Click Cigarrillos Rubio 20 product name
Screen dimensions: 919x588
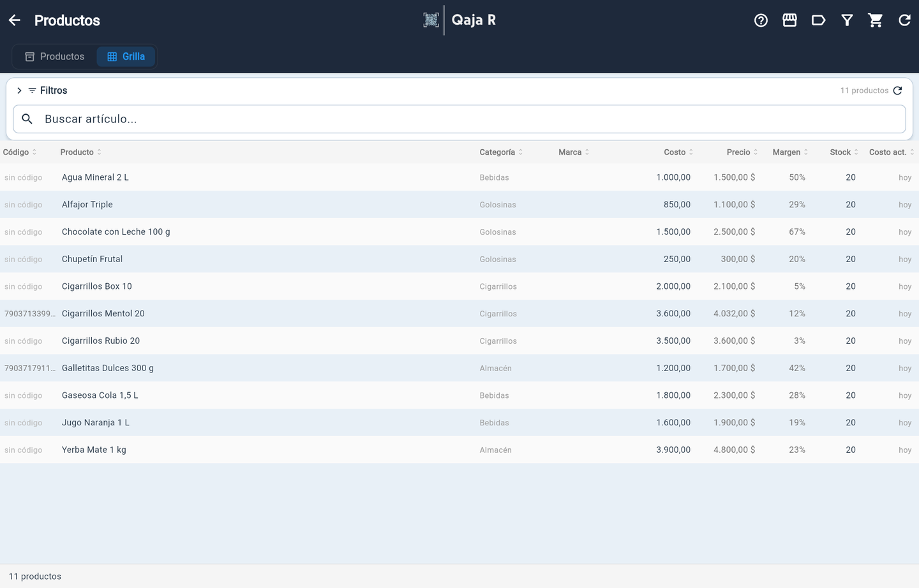[x=101, y=341]
